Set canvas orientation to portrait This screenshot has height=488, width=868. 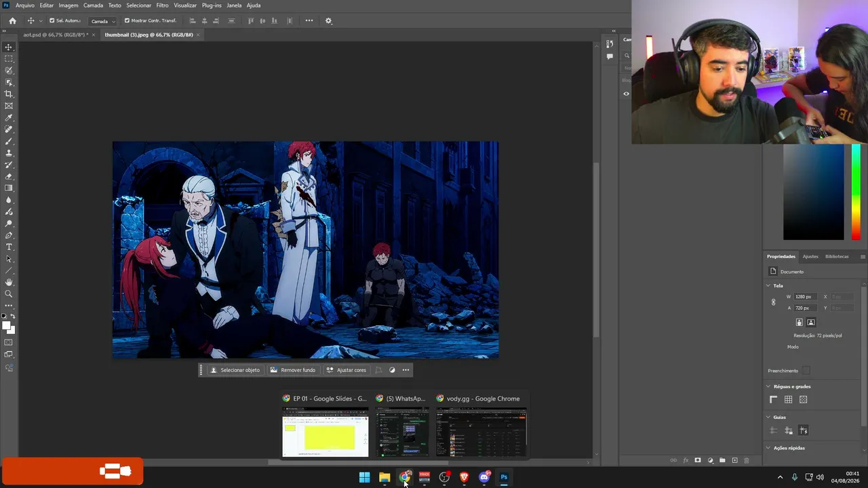point(799,322)
